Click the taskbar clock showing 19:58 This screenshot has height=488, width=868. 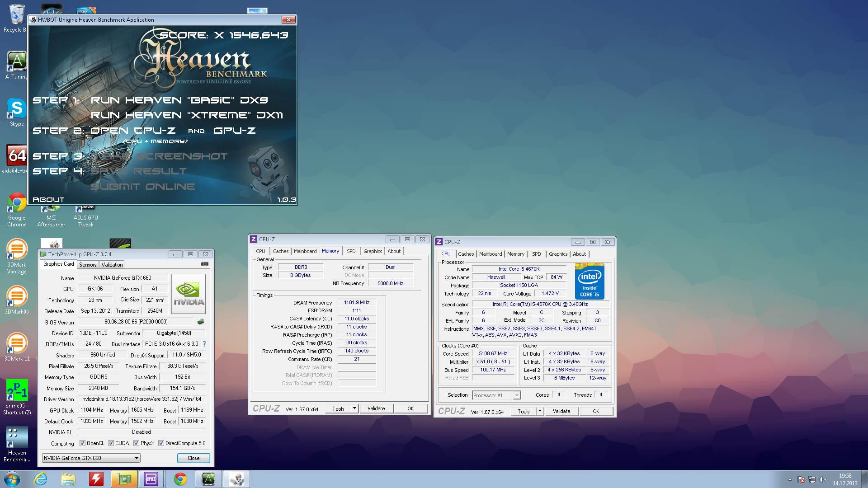click(x=845, y=479)
